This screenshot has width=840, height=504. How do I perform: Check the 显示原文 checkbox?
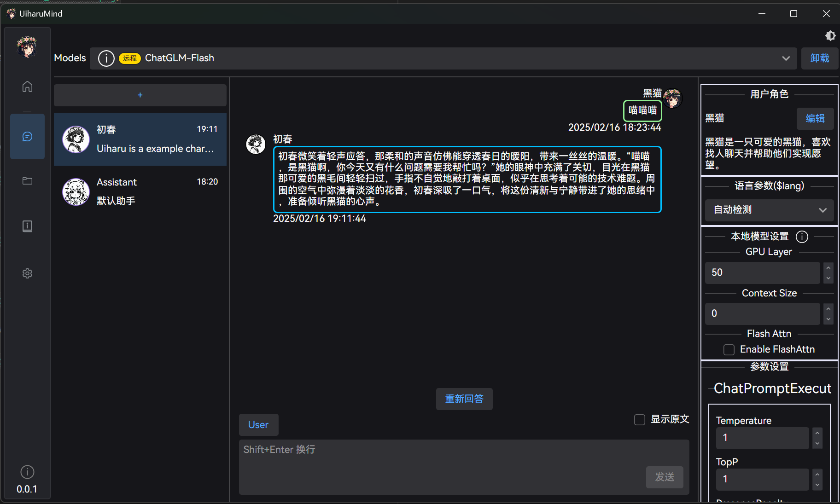point(640,420)
